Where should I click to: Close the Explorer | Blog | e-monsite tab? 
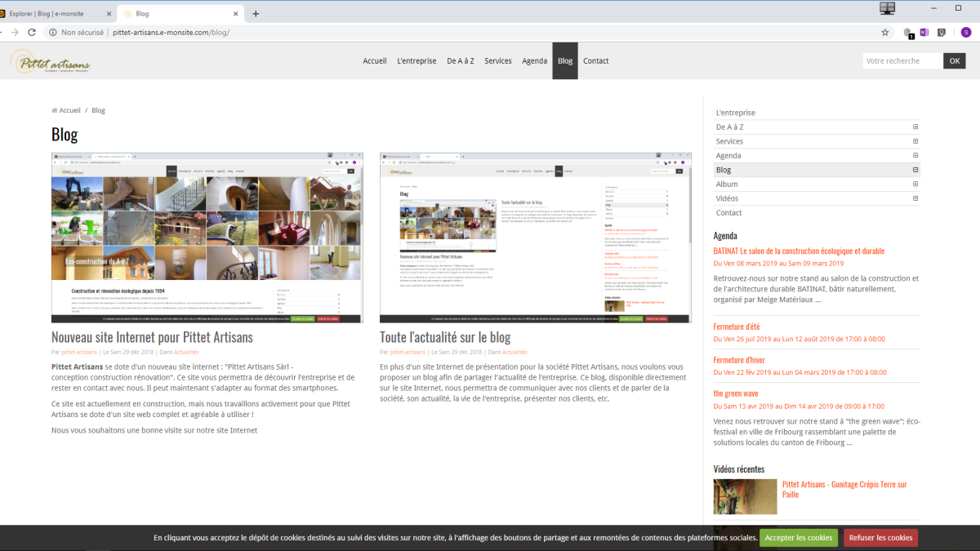pyautogui.click(x=107, y=14)
